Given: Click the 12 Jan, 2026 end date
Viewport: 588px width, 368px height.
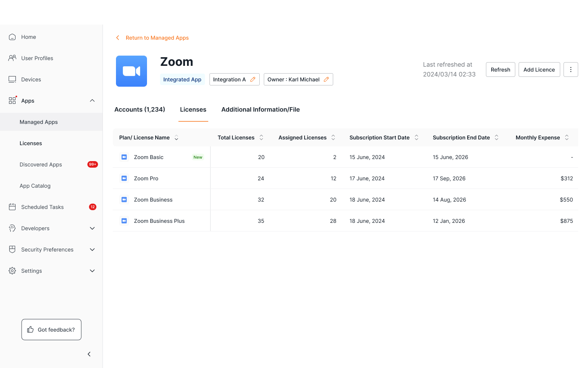Looking at the screenshot, I should coord(449,221).
